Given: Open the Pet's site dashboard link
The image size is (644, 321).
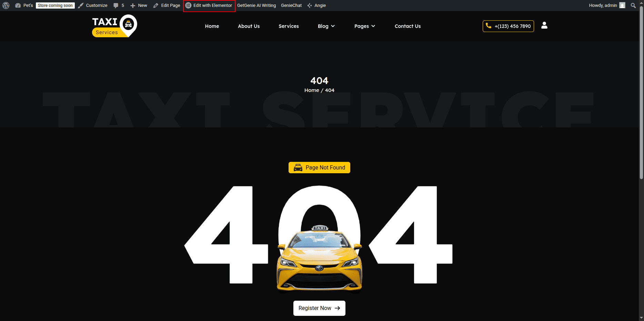Looking at the screenshot, I should pyautogui.click(x=24, y=6).
